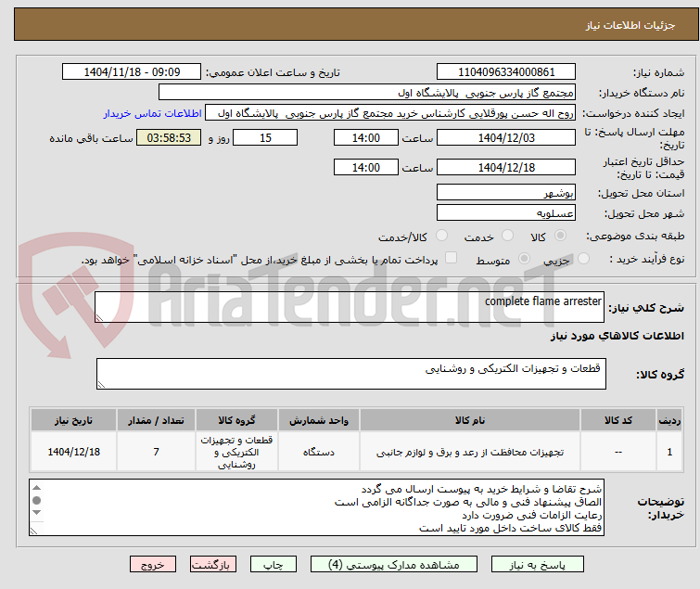700x589 pixels.
Task: Open 'اطلاعات تماس خریدار' contact link
Action: [153, 113]
